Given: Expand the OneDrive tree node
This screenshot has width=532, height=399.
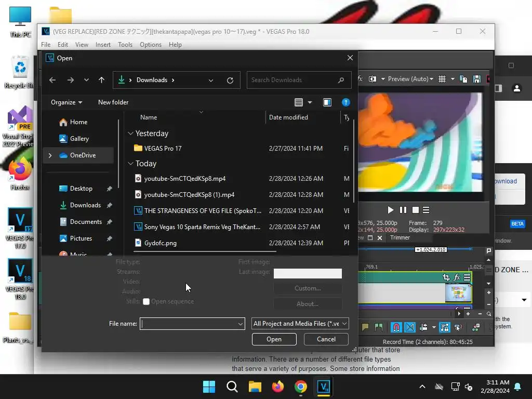Looking at the screenshot, I should pos(50,155).
